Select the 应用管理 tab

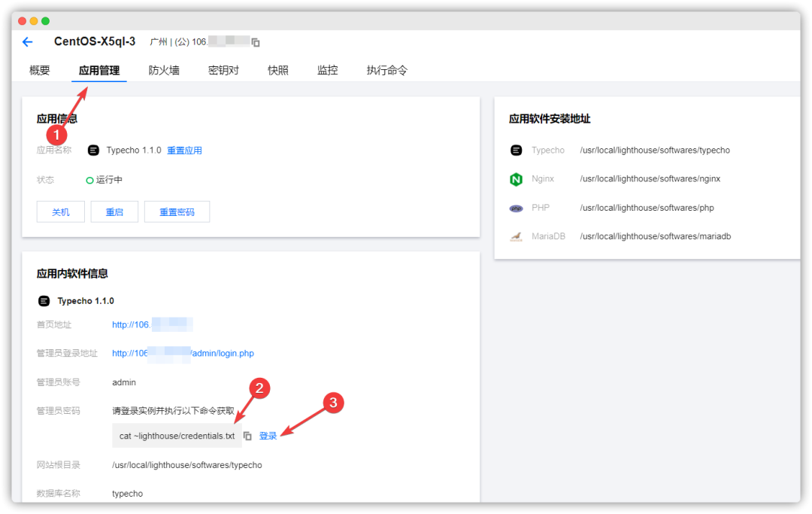tap(99, 71)
